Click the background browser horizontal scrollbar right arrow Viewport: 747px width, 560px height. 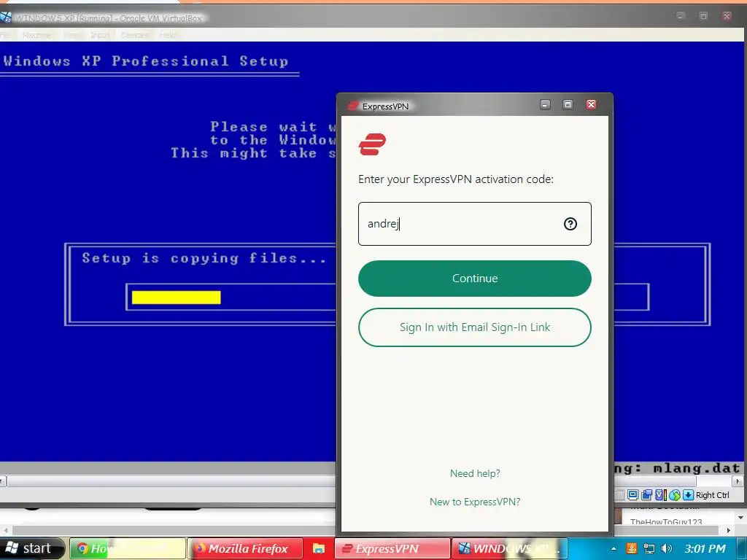coord(728,530)
